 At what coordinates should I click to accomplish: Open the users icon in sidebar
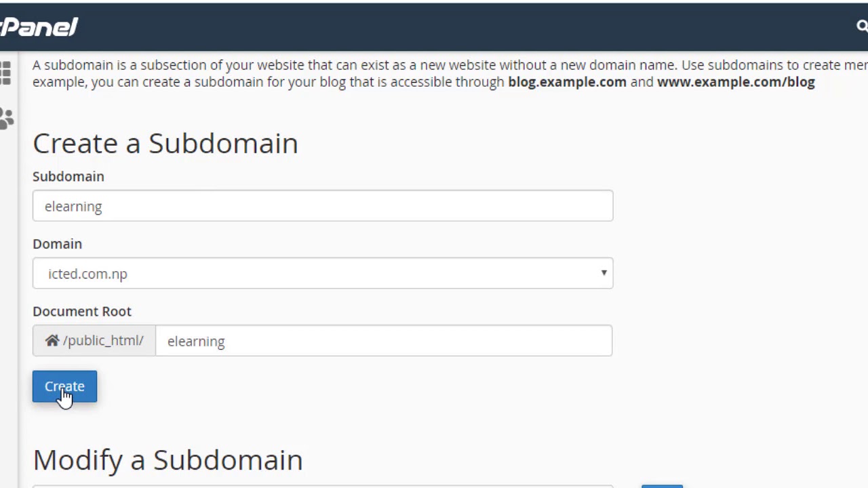6,119
